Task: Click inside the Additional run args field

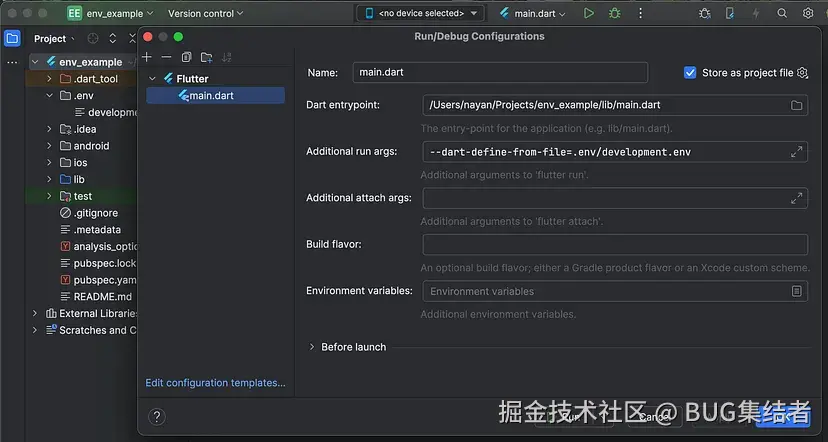Action: (615, 152)
